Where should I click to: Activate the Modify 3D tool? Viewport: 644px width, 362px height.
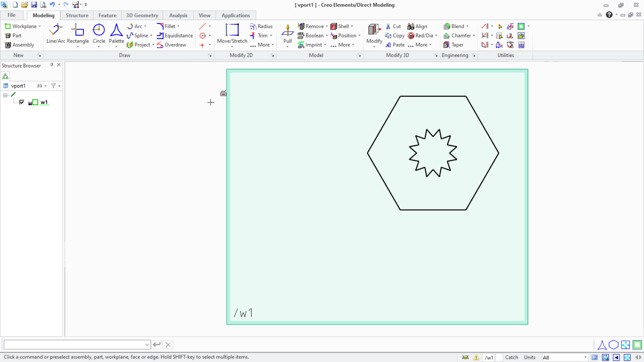pos(374,34)
